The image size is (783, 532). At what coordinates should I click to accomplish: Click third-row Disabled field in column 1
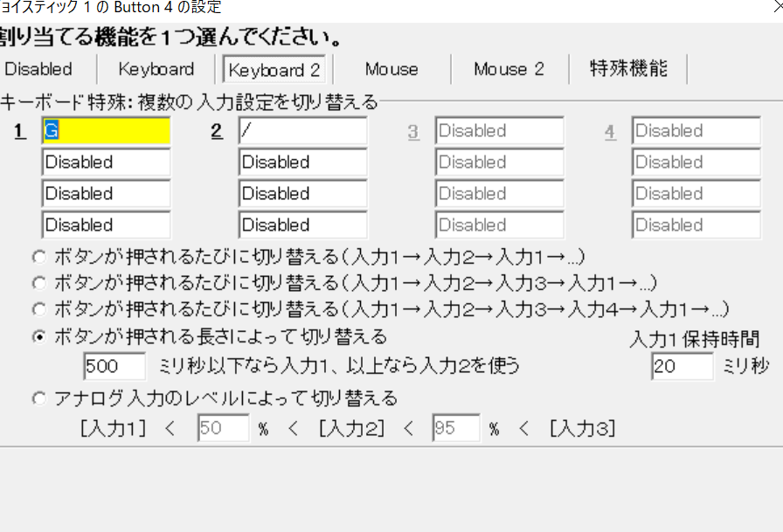tap(106, 194)
